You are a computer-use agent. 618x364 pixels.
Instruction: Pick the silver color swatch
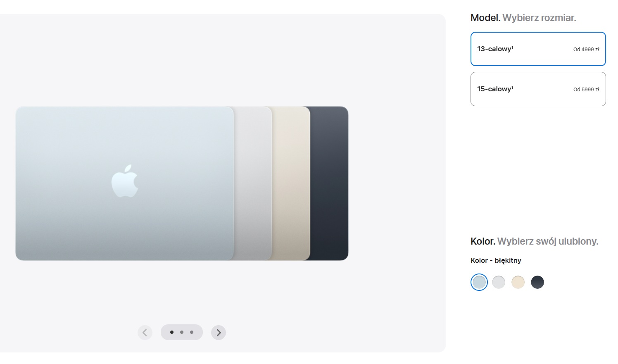click(x=499, y=282)
